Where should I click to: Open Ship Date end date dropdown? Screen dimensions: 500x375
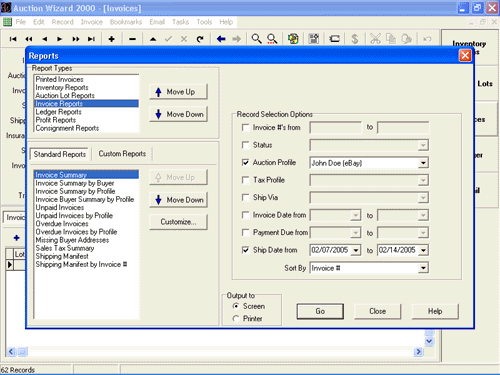(x=423, y=250)
